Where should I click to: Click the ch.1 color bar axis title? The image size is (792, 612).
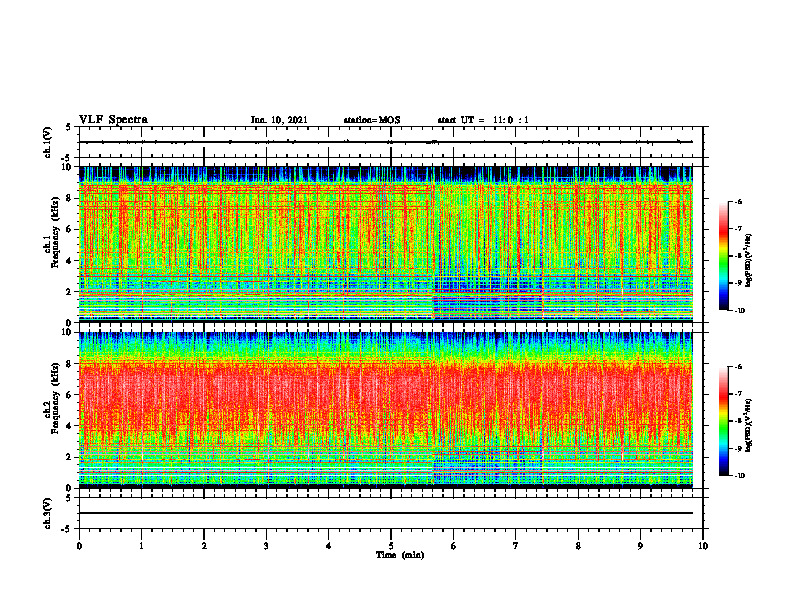[748, 260]
